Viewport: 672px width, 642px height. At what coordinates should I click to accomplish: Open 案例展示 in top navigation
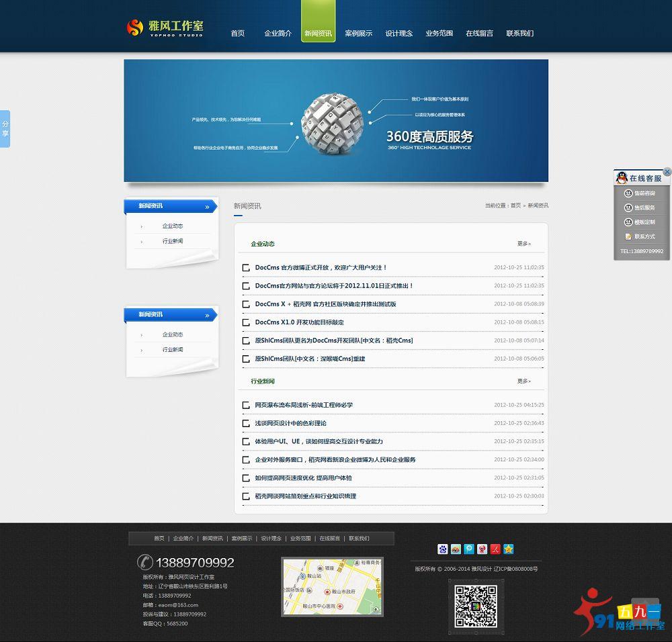(x=358, y=34)
